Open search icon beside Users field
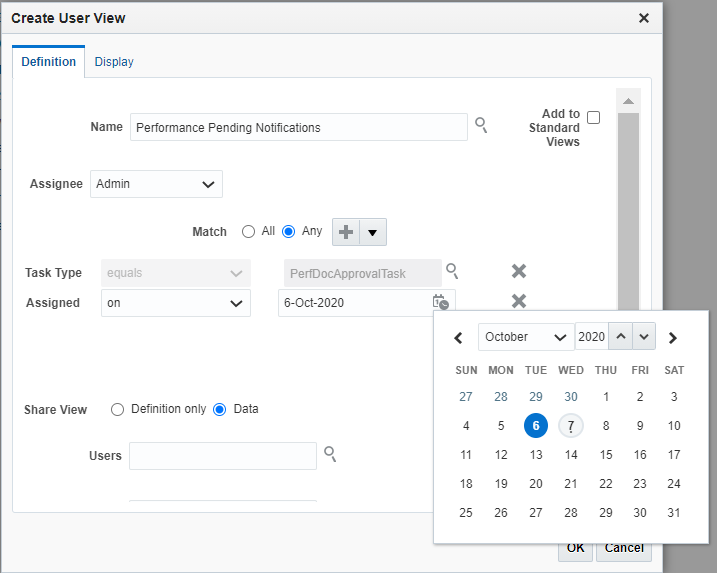The image size is (717, 573). coord(330,454)
